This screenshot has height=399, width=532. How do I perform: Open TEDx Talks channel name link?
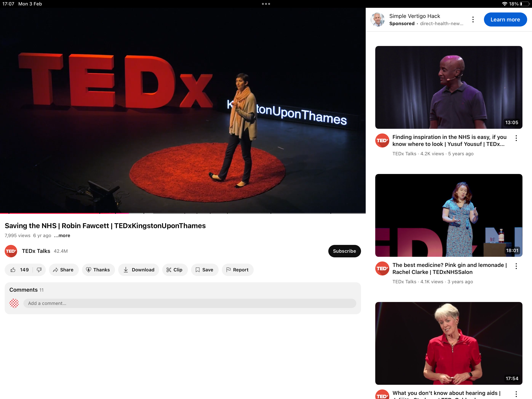[36, 251]
